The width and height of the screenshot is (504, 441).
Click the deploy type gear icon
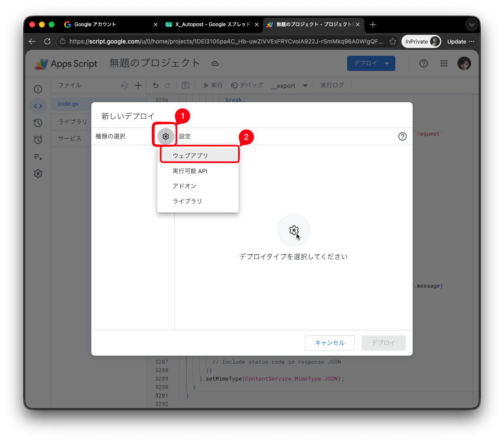166,136
